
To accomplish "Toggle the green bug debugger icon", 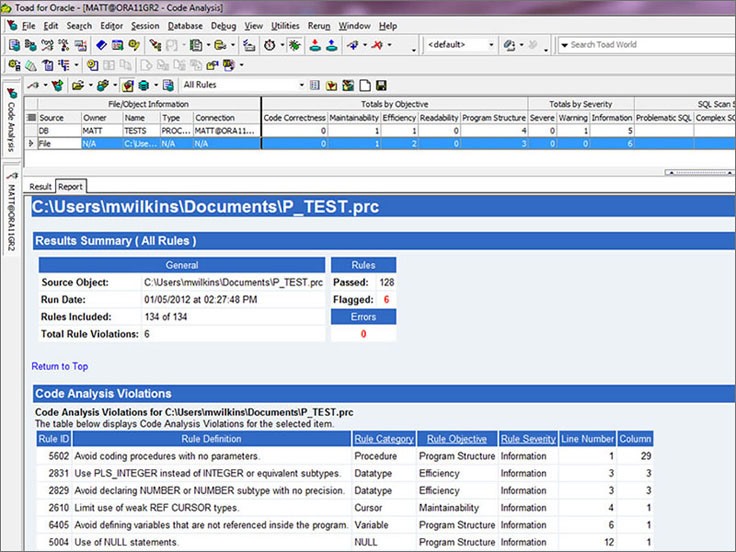I will (295, 45).
